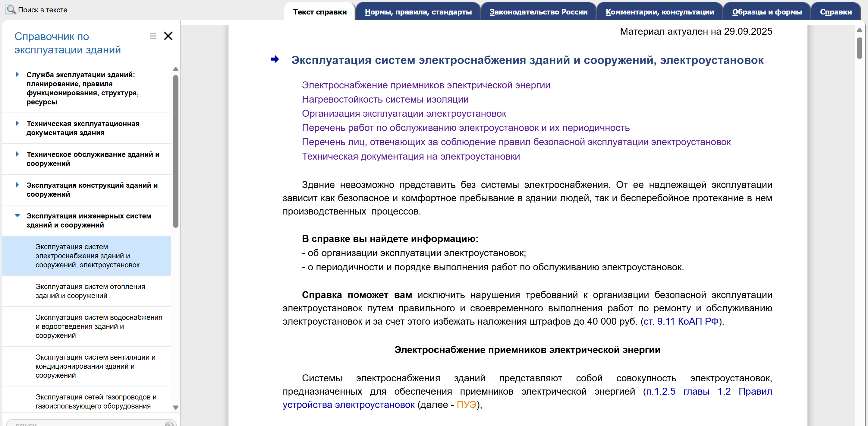
Task: Click the blue arrow beside the page heading
Action: click(x=275, y=60)
